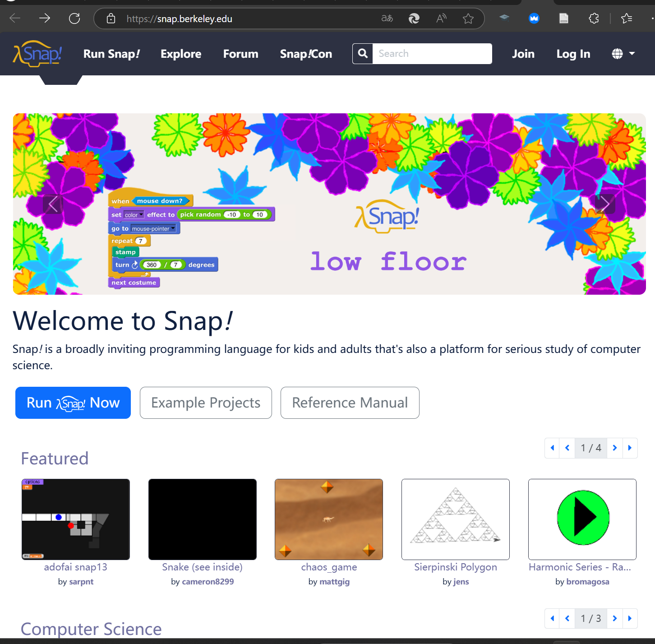Open the adofai snap13 project thumbnail
The height and width of the screenshot is (644, 655).
[76, 519]
